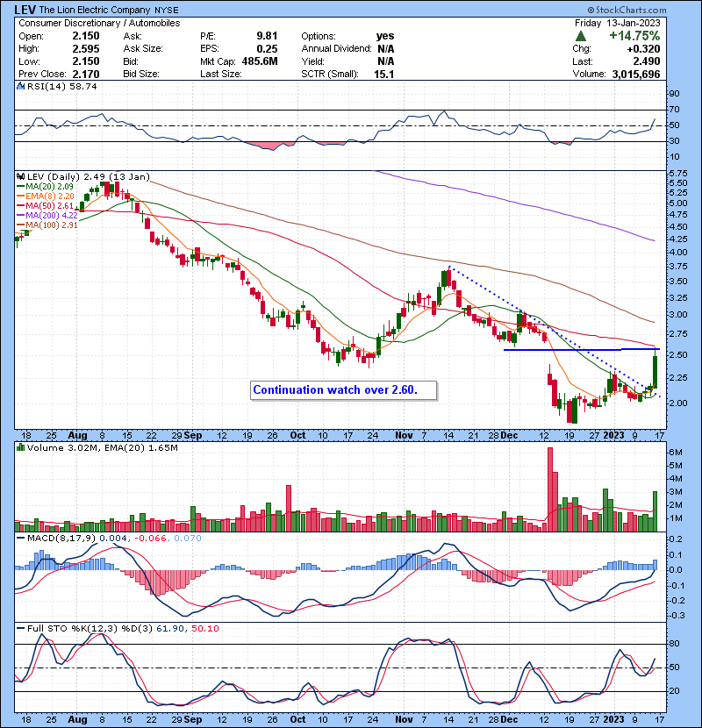702x728 pixels.
Task: Click the latest green candlestick on price chart
Action: [x=655, y=370]
